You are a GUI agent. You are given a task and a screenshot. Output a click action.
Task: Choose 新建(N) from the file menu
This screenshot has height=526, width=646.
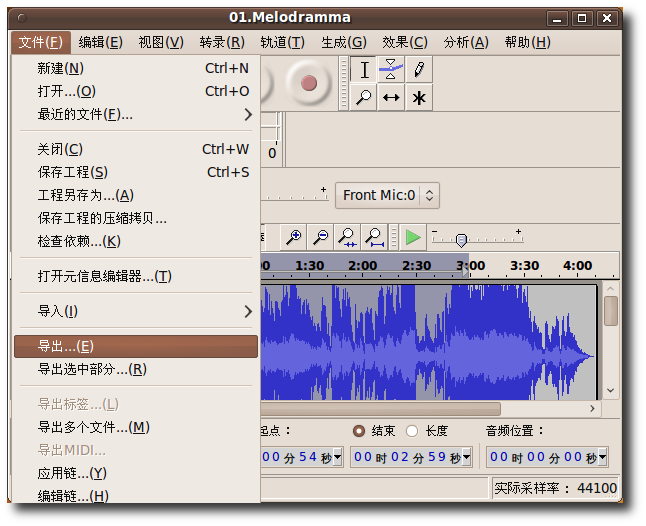[136, 68]
